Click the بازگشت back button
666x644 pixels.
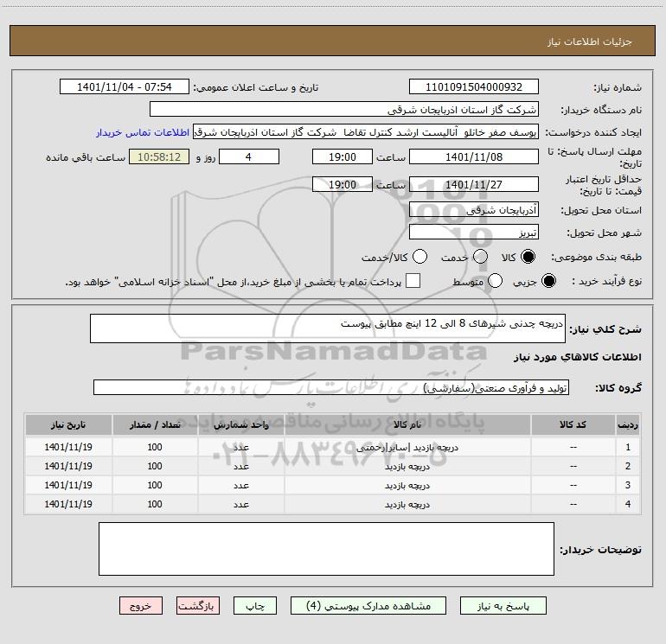(198, 606)
